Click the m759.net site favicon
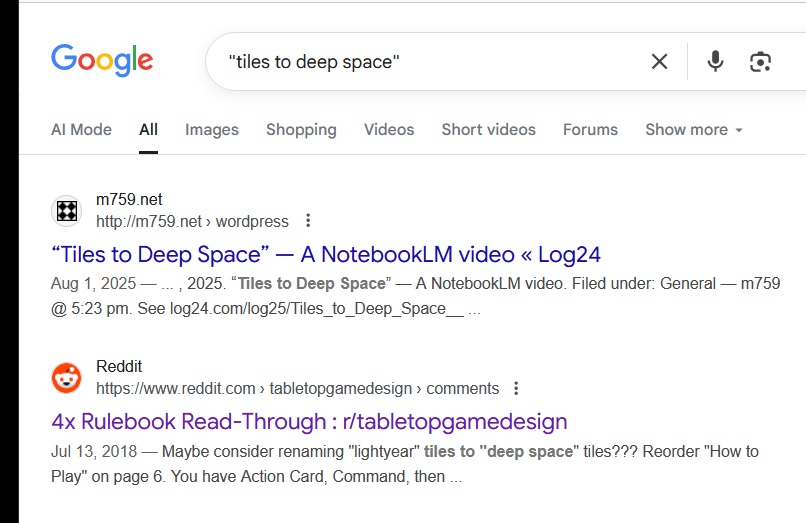806x523 pixels. pos(66,211)
